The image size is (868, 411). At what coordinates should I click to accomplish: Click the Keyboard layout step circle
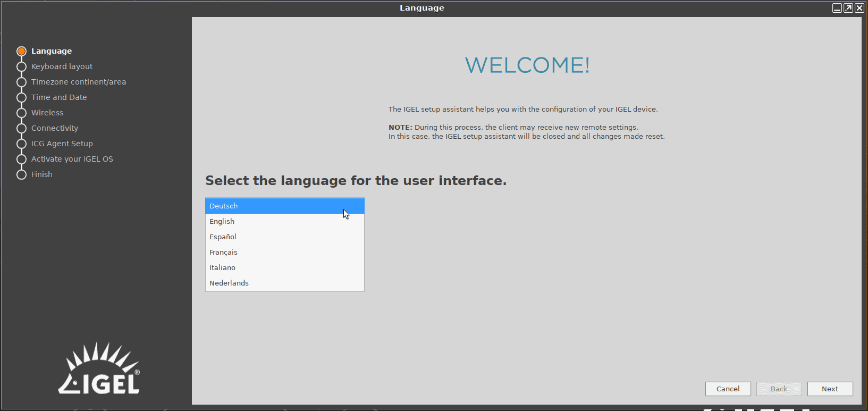[21, 67]
